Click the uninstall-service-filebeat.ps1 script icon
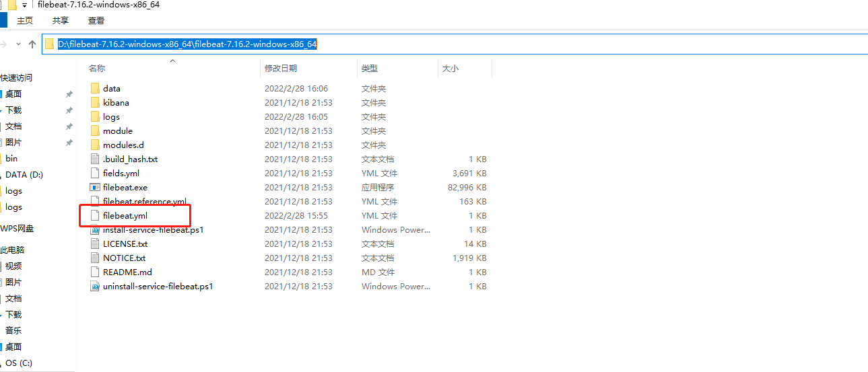 94,286
